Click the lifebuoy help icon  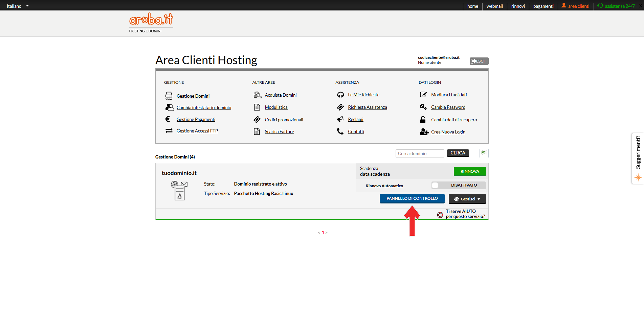440,215
